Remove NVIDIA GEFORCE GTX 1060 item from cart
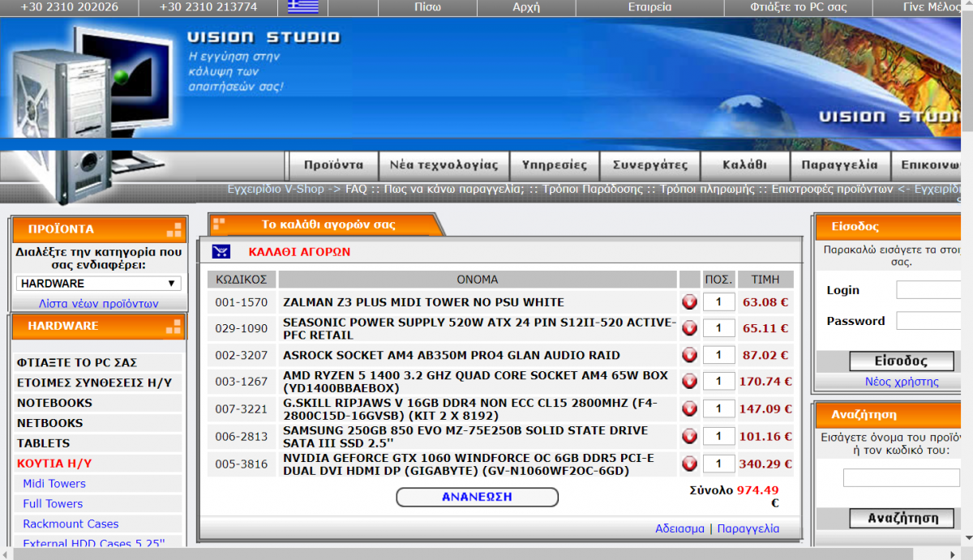 (x=689, y=464)
